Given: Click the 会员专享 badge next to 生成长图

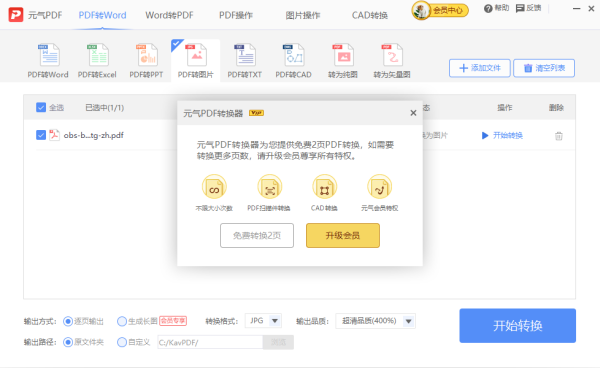Looking at the screenshot, I should 173,321.
